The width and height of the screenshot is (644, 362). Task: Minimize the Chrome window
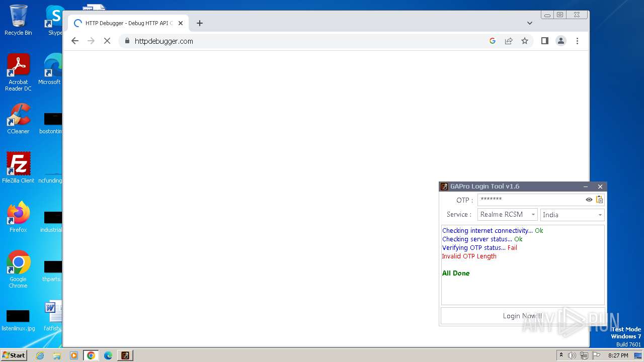pyautogui.click(x=547, y=15)
